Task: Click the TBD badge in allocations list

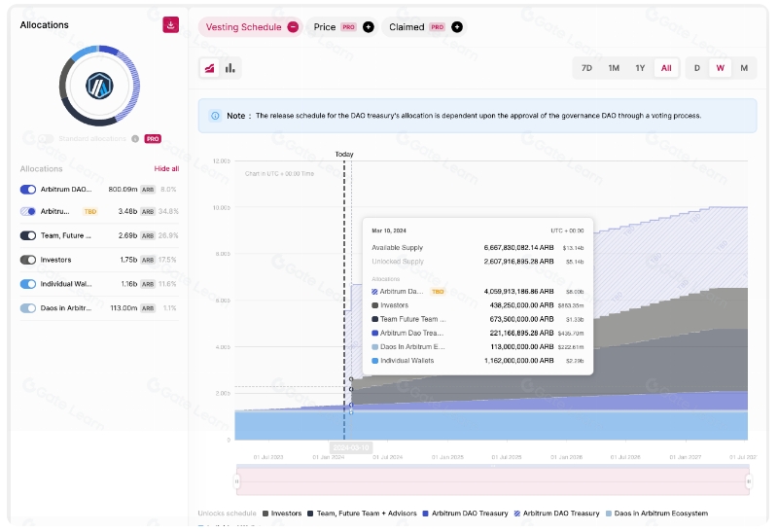Action: pyautogui.click(x=90, y=211)
